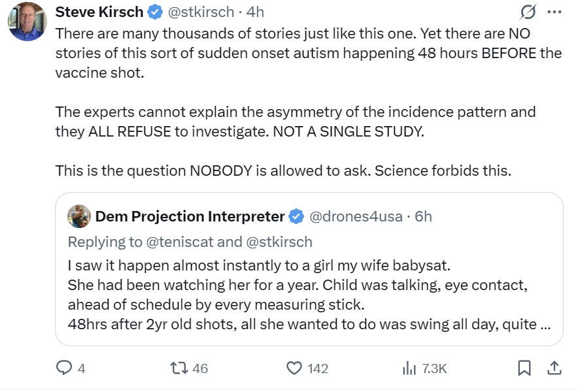The height and width of the screenshot is (392, 578).
Task: Click the Dem Projection Interpreter name
Action: (190, 216)
